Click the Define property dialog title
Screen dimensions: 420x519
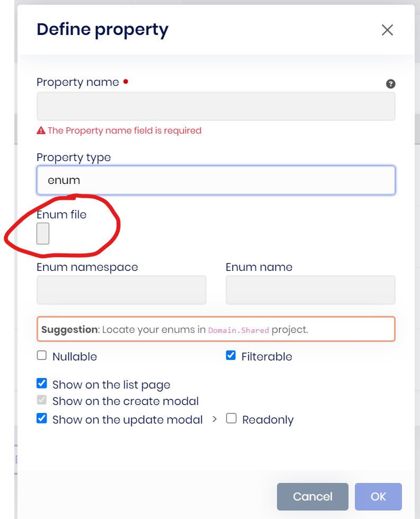(102, 29)
